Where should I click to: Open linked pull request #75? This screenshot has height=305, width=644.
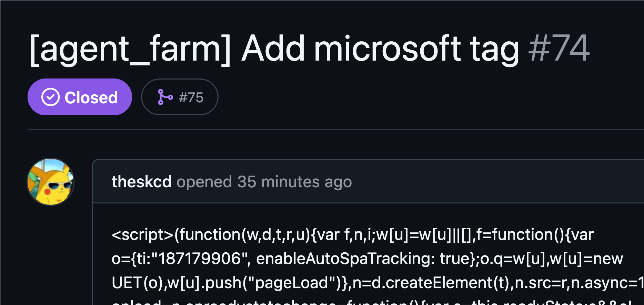click(191, 97)
